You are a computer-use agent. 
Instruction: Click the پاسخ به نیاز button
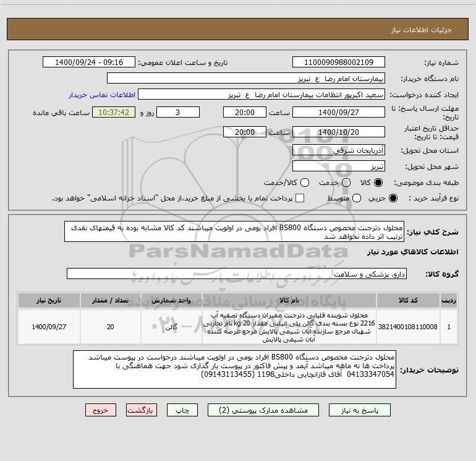360,410
